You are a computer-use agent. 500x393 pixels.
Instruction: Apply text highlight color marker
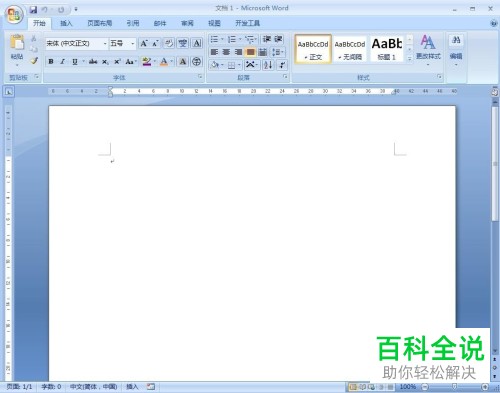click(x=146, y=62)
